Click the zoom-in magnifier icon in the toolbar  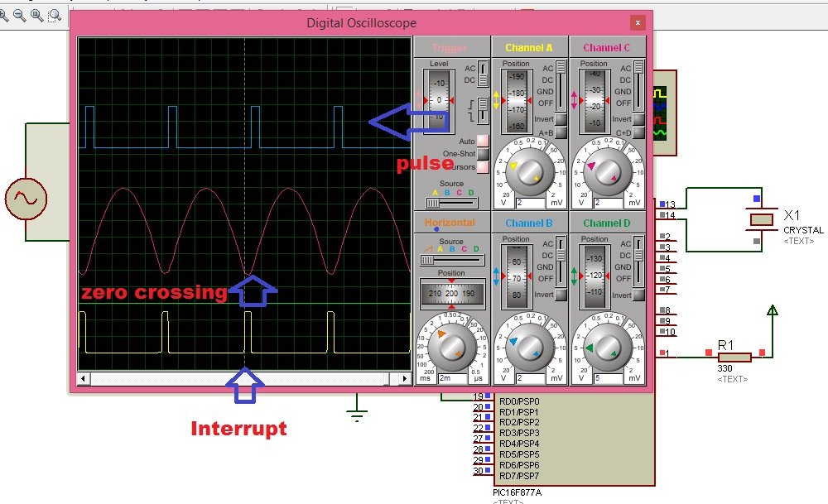coord(3,15)
